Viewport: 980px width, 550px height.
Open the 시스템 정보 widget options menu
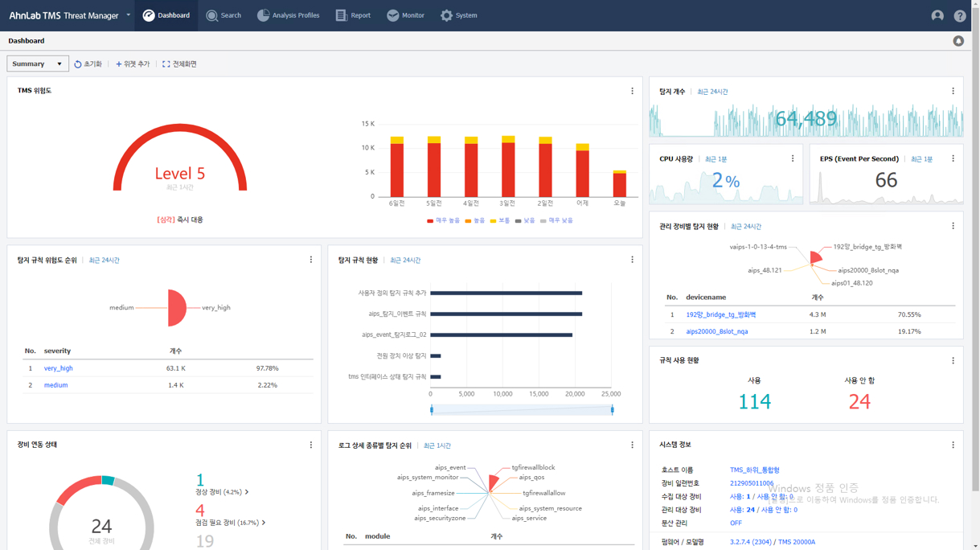coord(953,445)
